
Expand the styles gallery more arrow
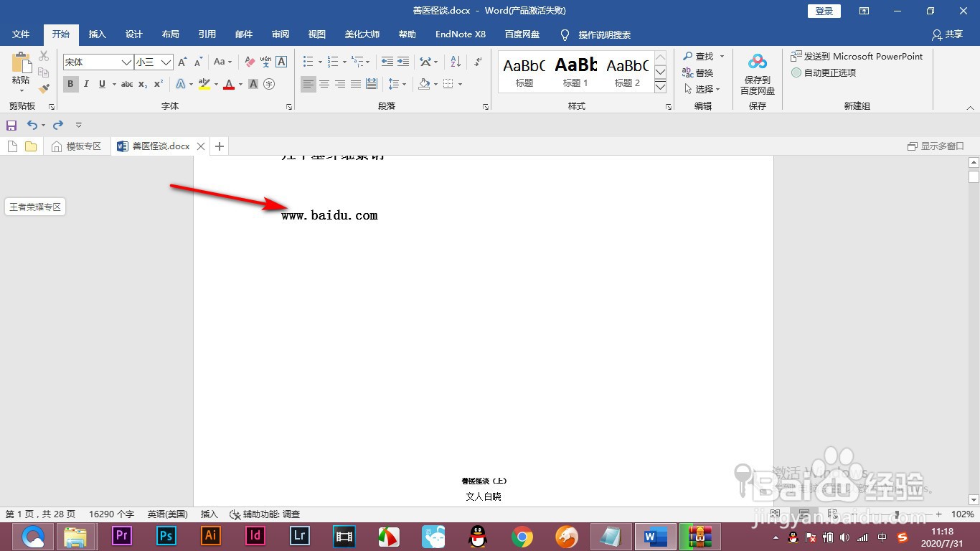[661, 87]
